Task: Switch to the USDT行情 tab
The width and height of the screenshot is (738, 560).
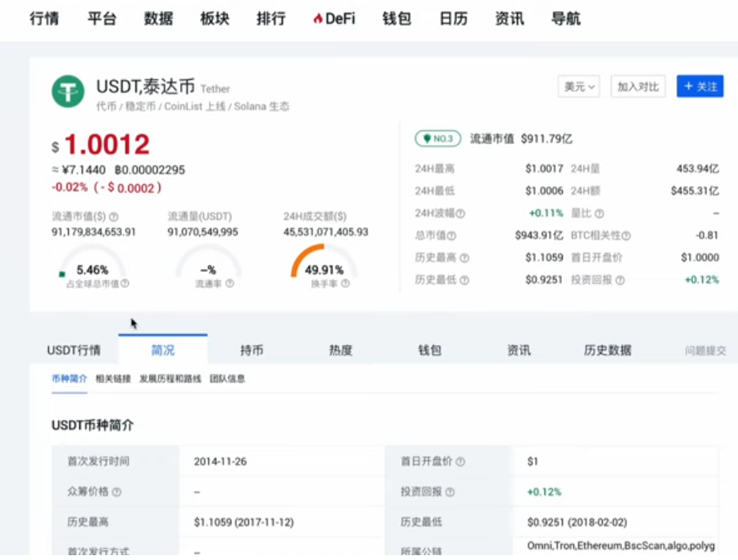Action: (74, 350)
